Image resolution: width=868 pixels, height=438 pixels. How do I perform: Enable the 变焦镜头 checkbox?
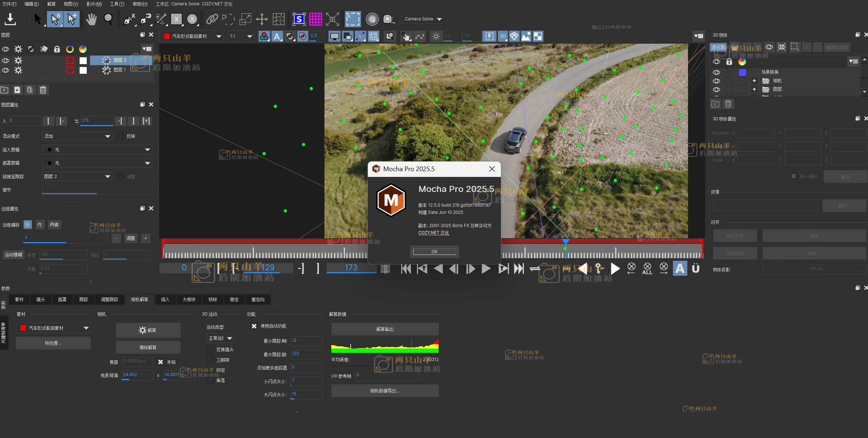click(210, 350)
